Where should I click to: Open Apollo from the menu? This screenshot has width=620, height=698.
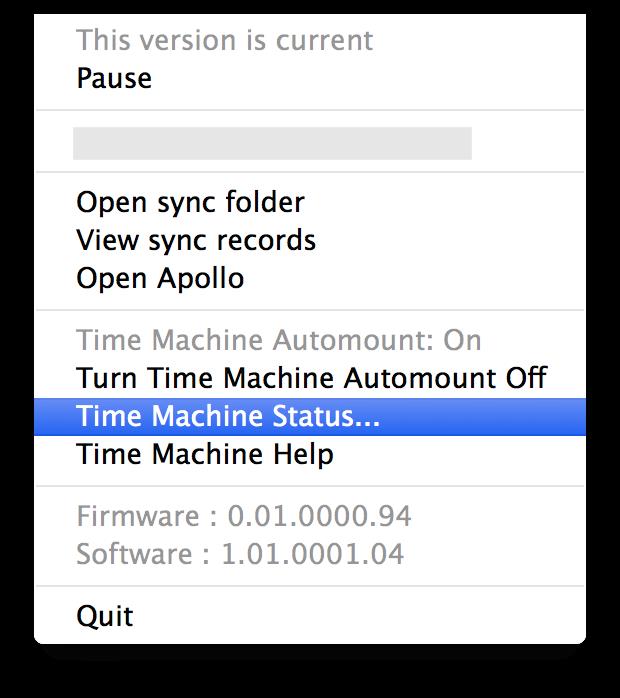310,278
